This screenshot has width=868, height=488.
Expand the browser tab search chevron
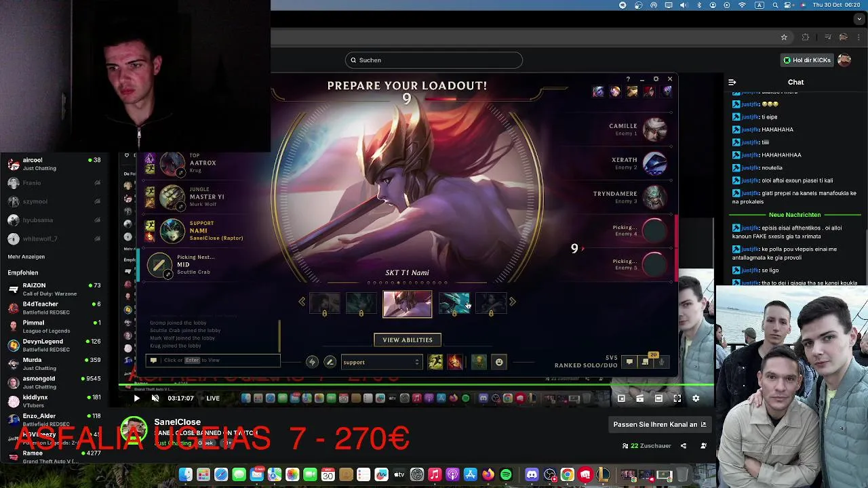tap(859, 19)
